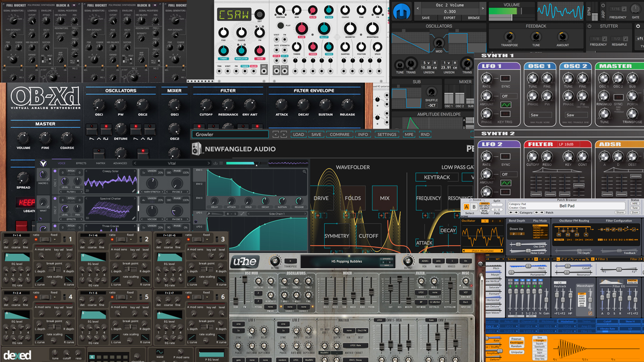
Task: Open the Growler preset name field
Action: (x=230, y=135)
